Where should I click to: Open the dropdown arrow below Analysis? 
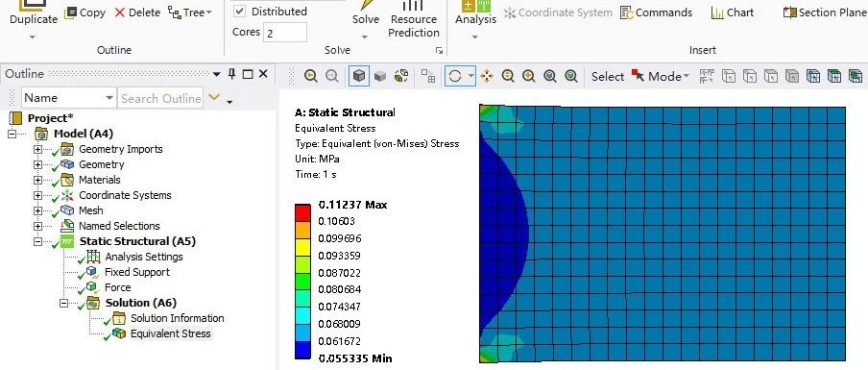(x=475, y=37)
